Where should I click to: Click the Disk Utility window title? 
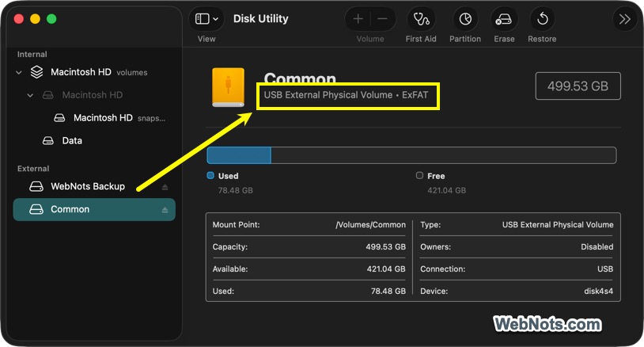click(x=261, y=19)
